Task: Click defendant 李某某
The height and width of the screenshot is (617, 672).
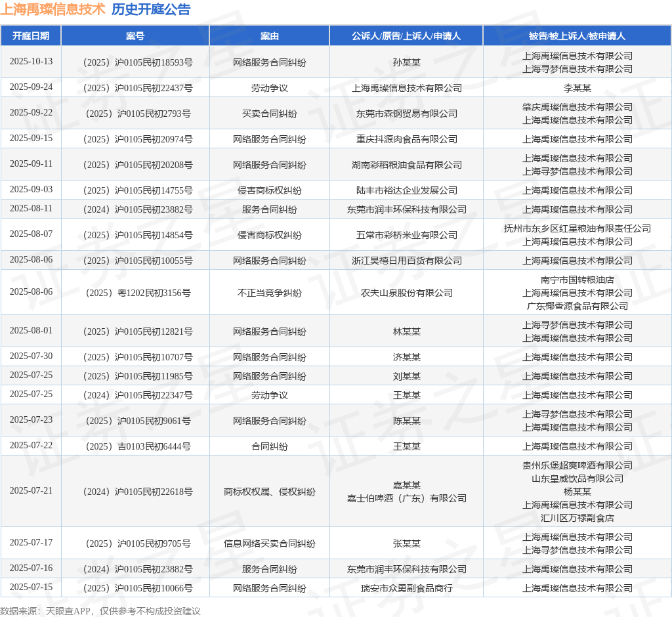Action: click(x=577, y=89)
